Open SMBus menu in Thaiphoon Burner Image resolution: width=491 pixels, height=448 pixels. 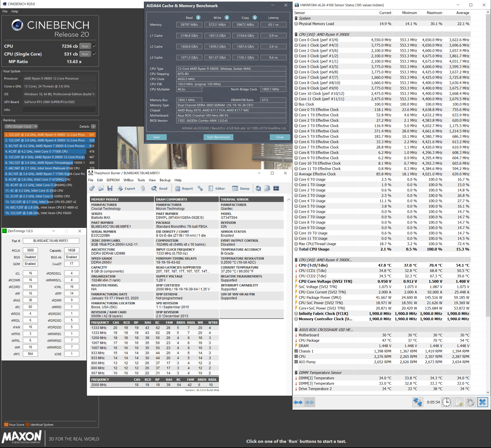tap(128, 180)
